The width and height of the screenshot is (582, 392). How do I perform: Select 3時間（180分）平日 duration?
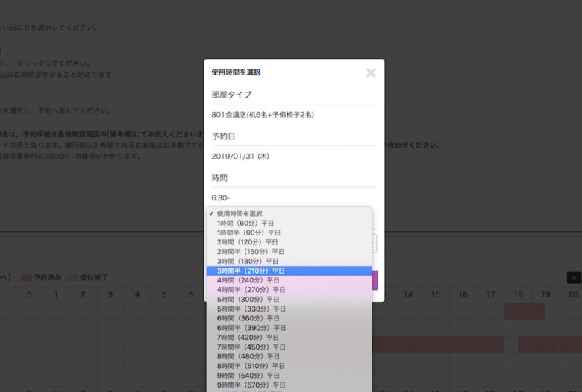tap(290, 261)
